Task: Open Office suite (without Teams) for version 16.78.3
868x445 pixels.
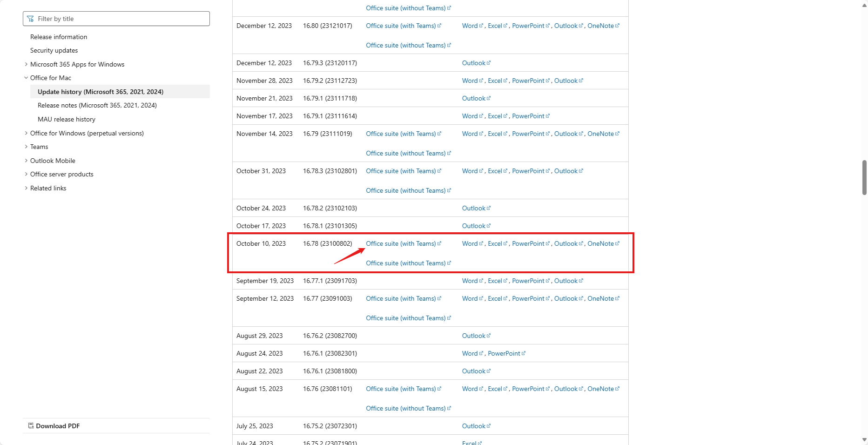Action: 408,190
